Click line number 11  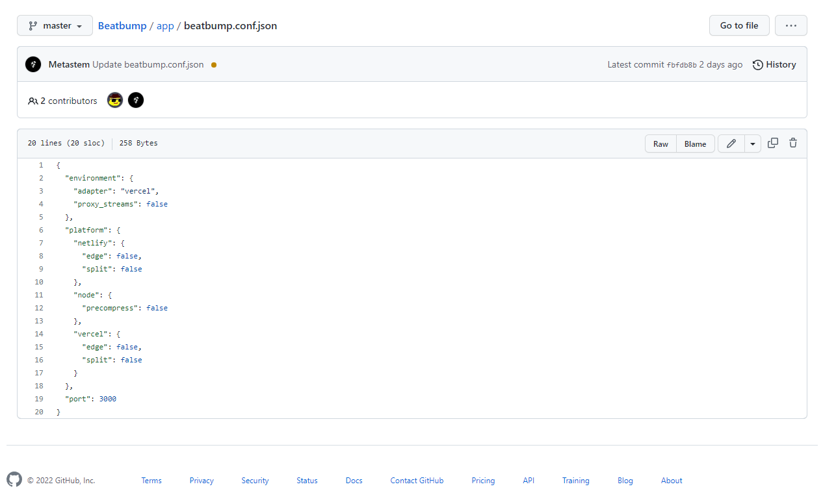(39, 295)
